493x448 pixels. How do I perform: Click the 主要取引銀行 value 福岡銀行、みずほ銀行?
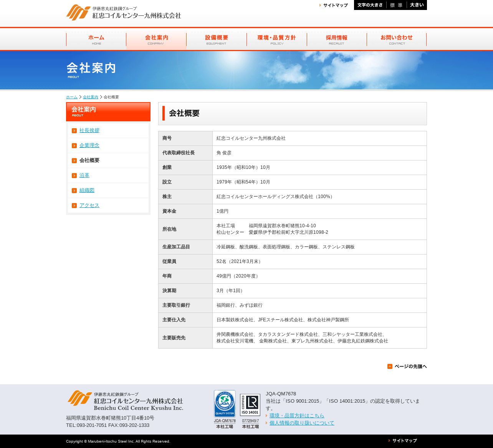(x=240, y=305)
